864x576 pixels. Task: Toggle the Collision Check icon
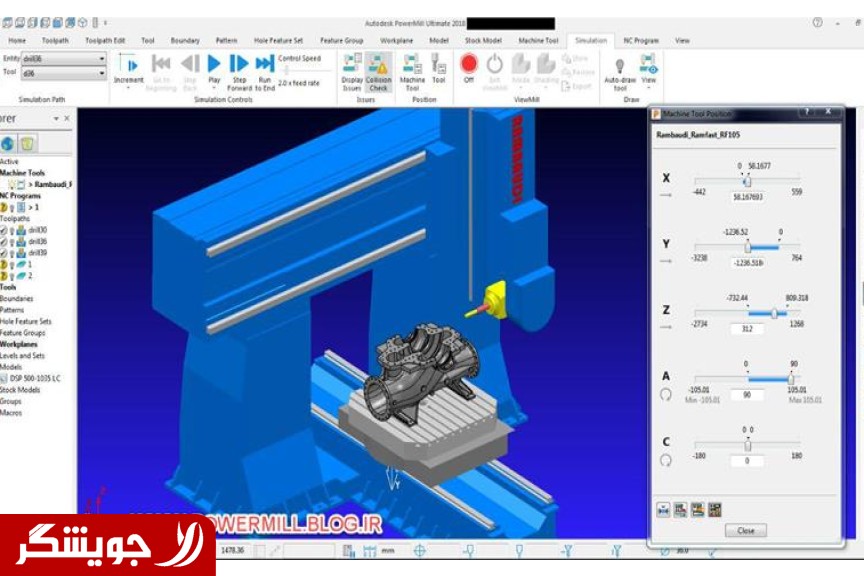[x=378, y=64]
